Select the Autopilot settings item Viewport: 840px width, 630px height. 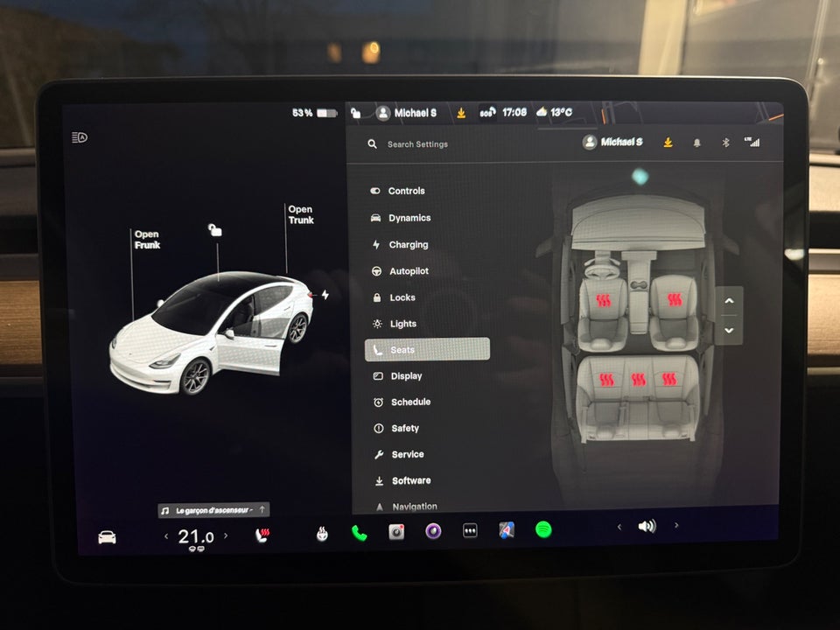409,271
